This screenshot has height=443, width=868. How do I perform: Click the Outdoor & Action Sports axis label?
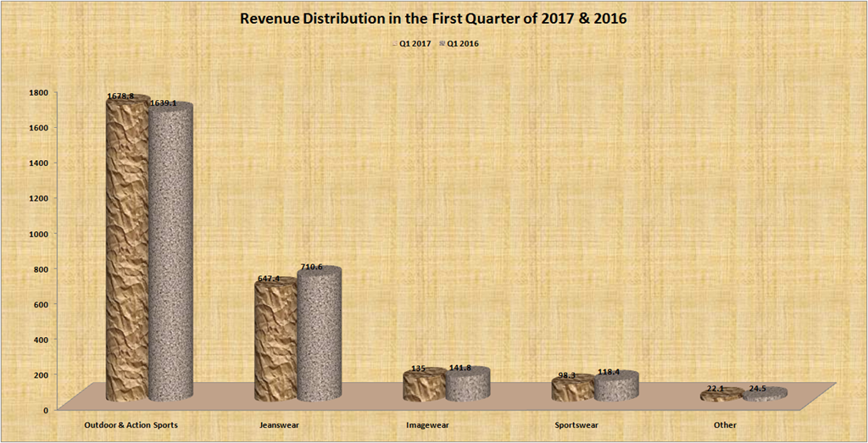pos(131,425)
